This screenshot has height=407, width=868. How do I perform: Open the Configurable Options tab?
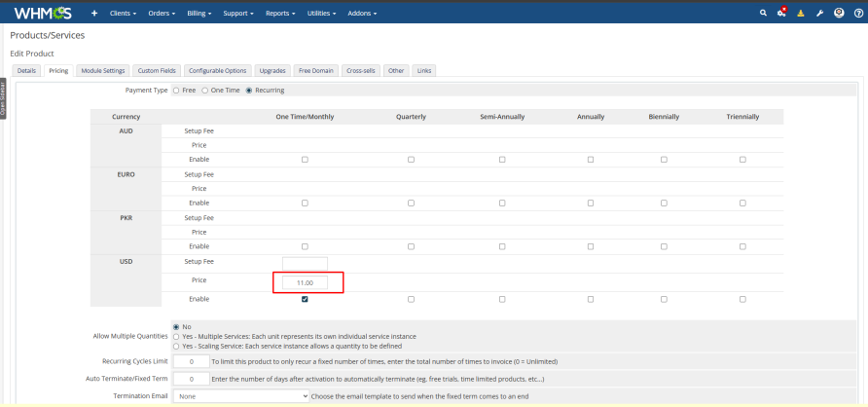219,70
